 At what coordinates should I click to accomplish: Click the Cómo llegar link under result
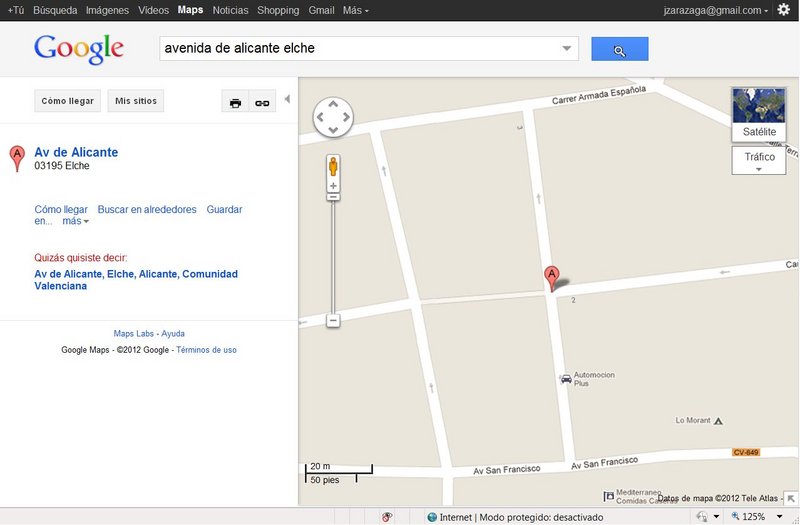pos(61,209)
